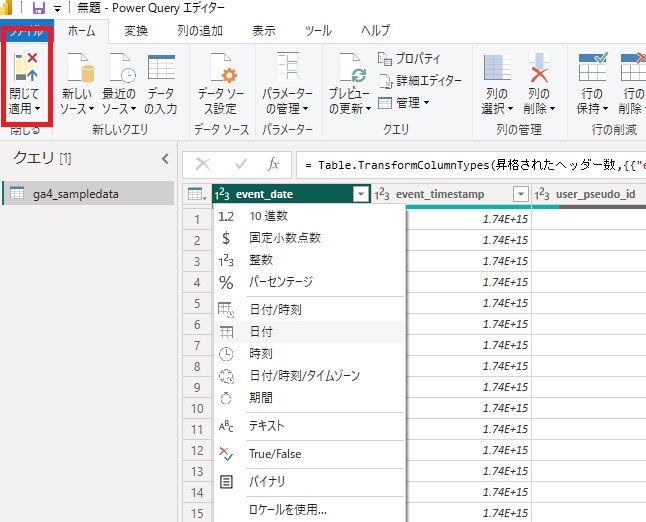Click event_date column data type icon

point(222,194)
